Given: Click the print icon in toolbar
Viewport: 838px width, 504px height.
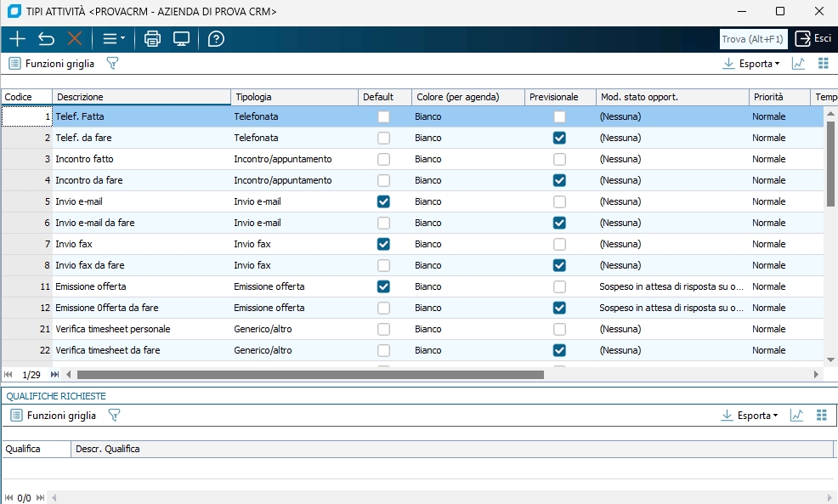Looking at the screenshot, I should pos(152,39).
